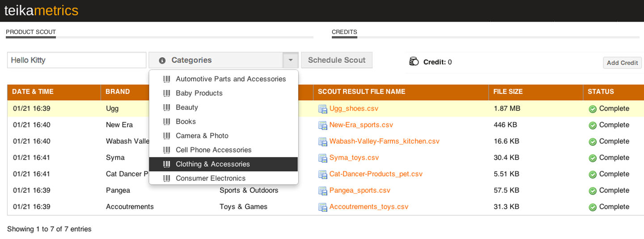
Task: Open the Ugg_shoes.csv result file
Action: point(354,109)
